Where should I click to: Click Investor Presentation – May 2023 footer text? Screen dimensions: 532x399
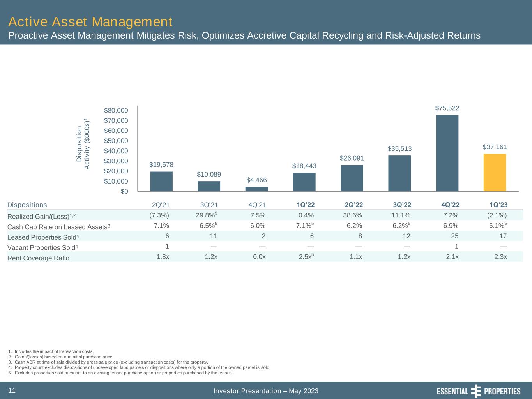click(x=266, y=391)
